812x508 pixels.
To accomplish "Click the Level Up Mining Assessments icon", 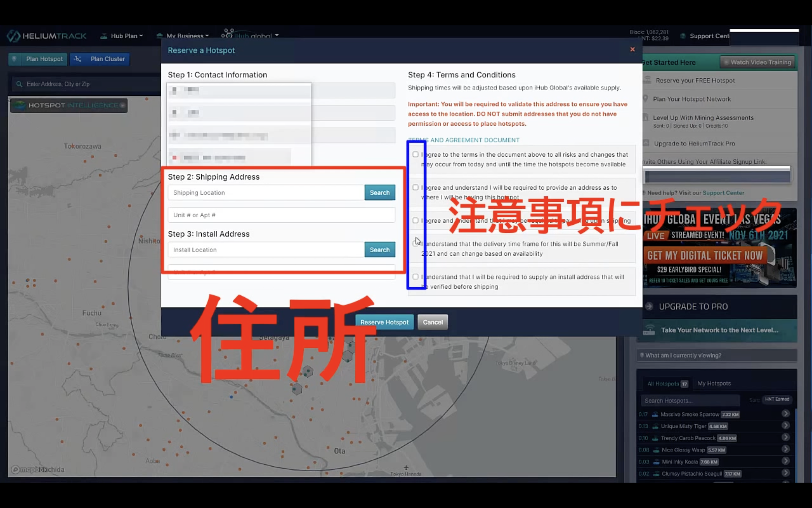I will pyautogui.click(x=645, y=118).
